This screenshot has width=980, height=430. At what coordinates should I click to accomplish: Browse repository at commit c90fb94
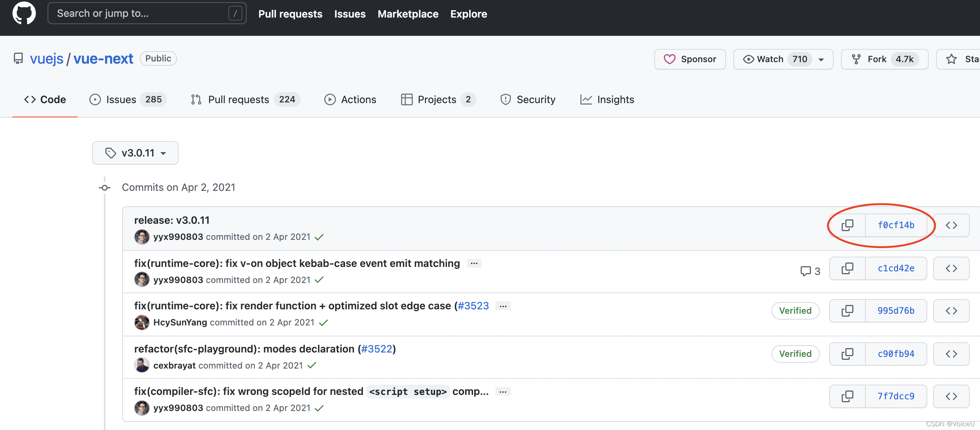951,354
